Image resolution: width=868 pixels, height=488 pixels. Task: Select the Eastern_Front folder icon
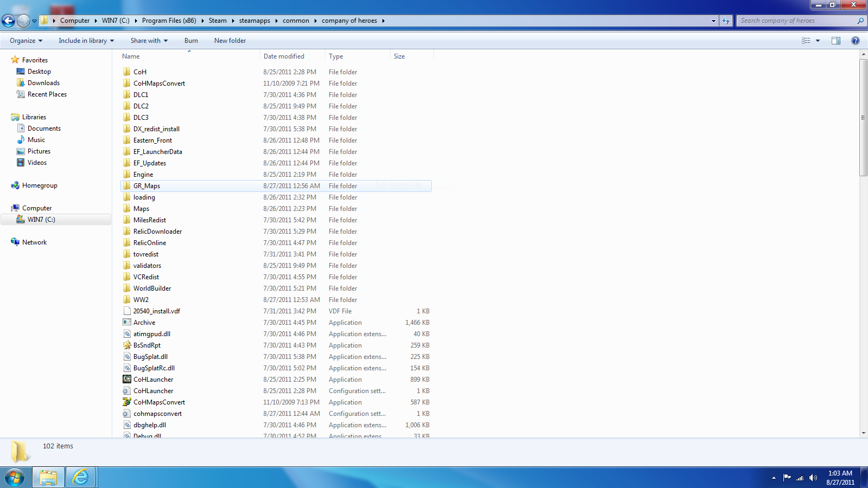tap(127, 140)
